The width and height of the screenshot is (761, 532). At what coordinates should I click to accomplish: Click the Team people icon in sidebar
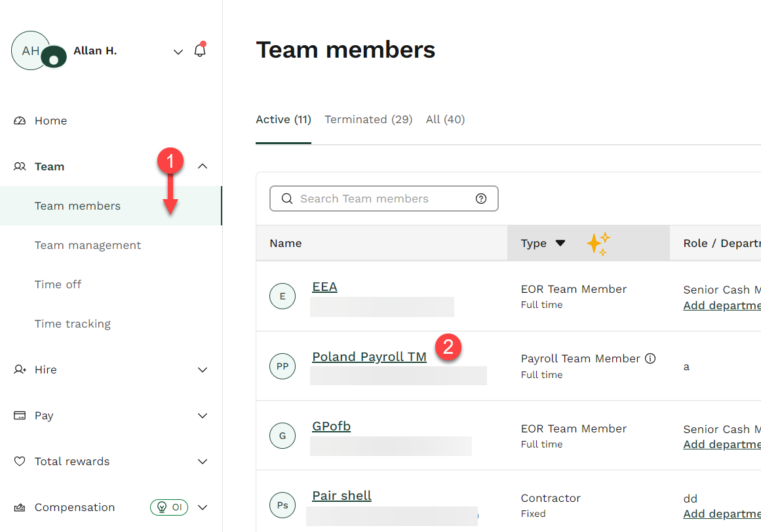point(20,166)
